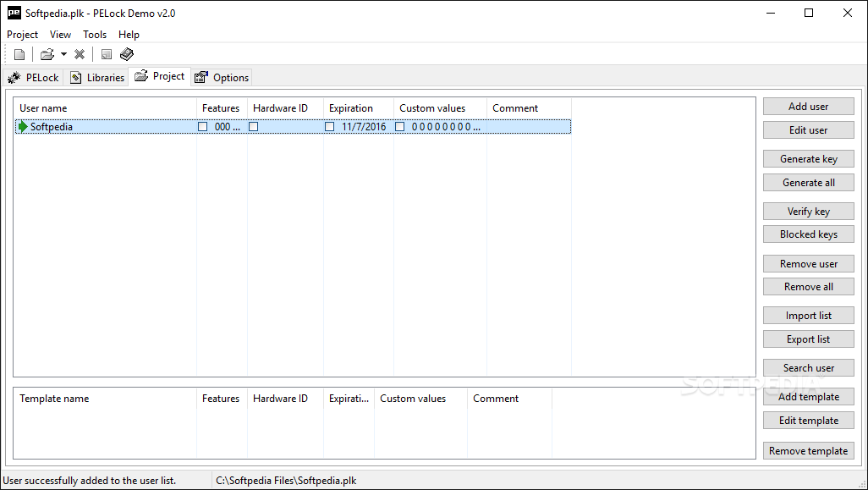The width and height of the screenshot is (868, 490).
Task: Click the 000 ... features value cell
Action: [228, 127]
